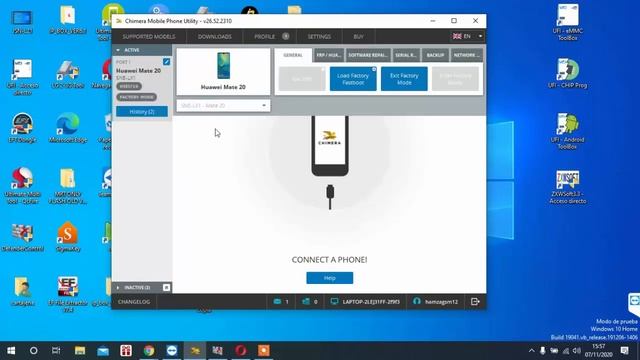Open the Windows Start menu
The image size is (640, 360).
coord(11,351)
